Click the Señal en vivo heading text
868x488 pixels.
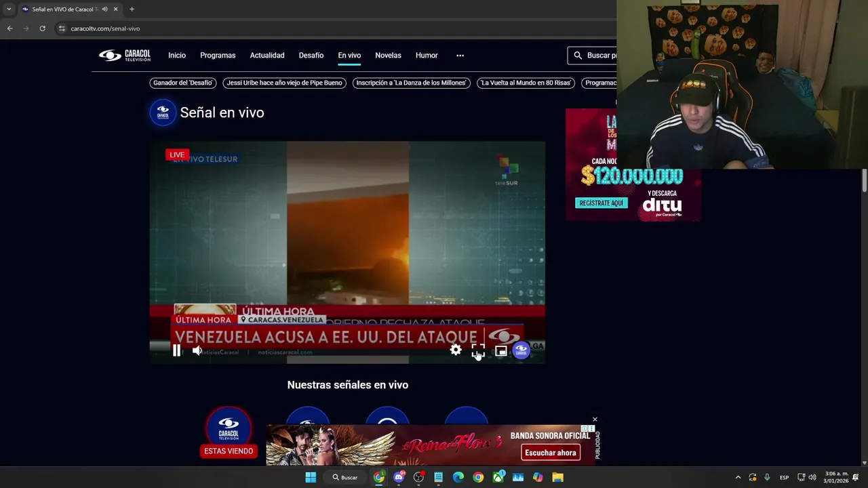pos(222,113)
